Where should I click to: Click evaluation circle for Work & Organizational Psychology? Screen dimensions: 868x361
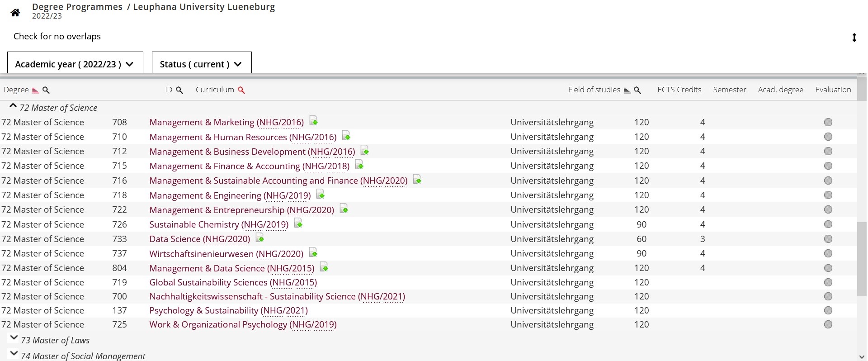[x=828, y=324]
